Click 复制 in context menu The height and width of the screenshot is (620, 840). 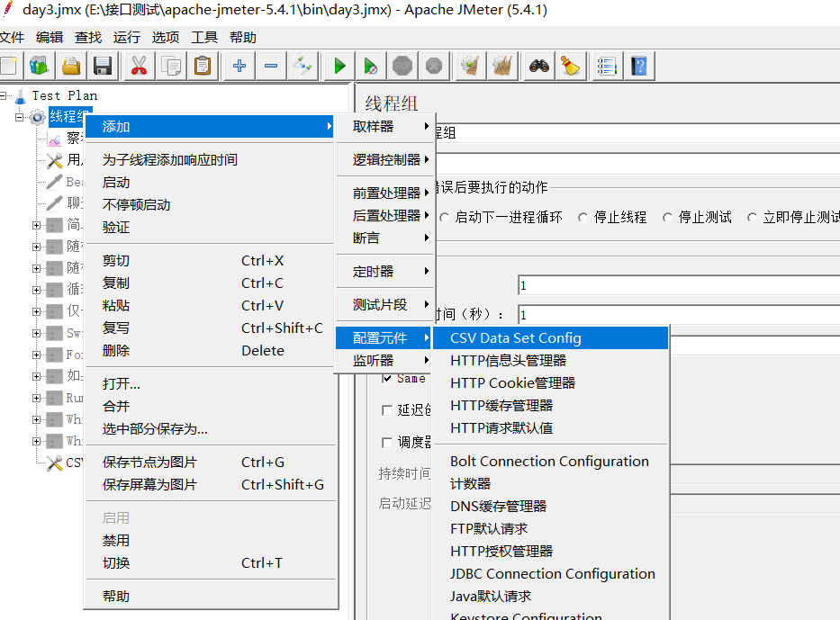(x=211, y=283)
